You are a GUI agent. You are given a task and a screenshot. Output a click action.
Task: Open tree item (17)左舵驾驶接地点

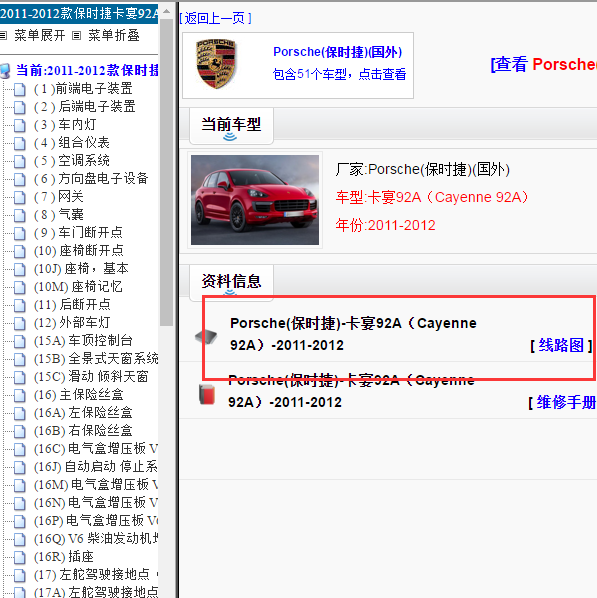(96, 575)
